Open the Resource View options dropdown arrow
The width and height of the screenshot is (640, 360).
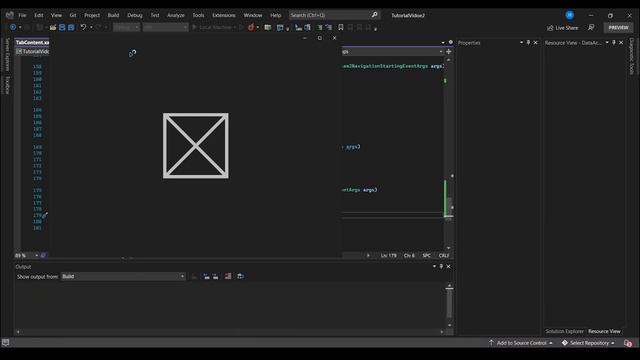point(607,42)
